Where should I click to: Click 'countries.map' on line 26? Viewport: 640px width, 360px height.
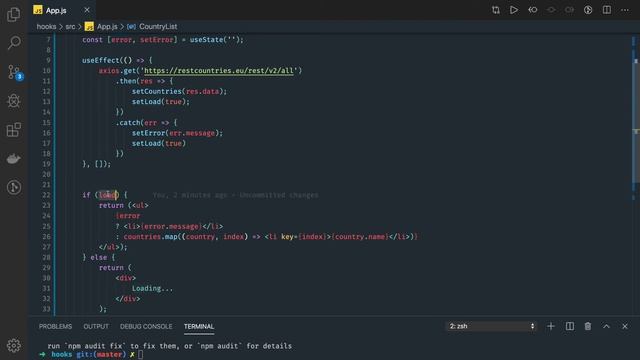(x=150, y=237)
